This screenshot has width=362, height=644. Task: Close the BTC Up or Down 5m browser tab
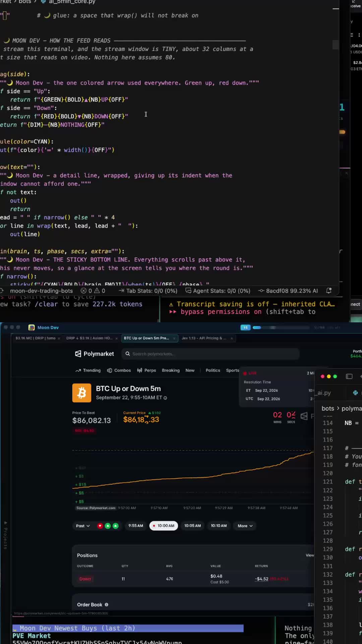point(174,338)
